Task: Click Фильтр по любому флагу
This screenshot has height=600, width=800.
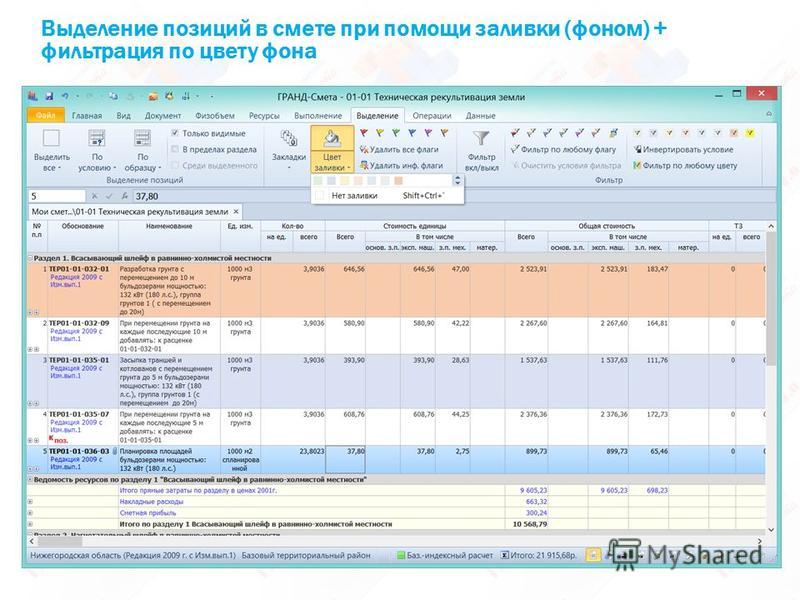Action: (563, 149)
